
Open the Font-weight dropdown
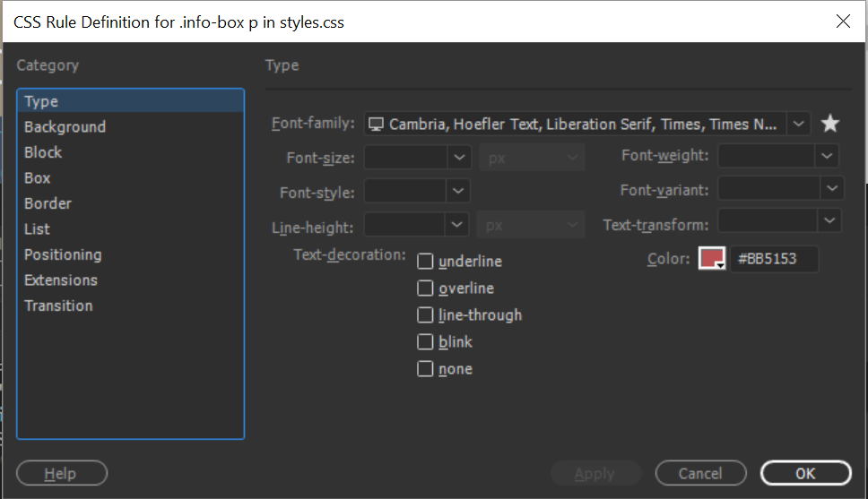827,156
